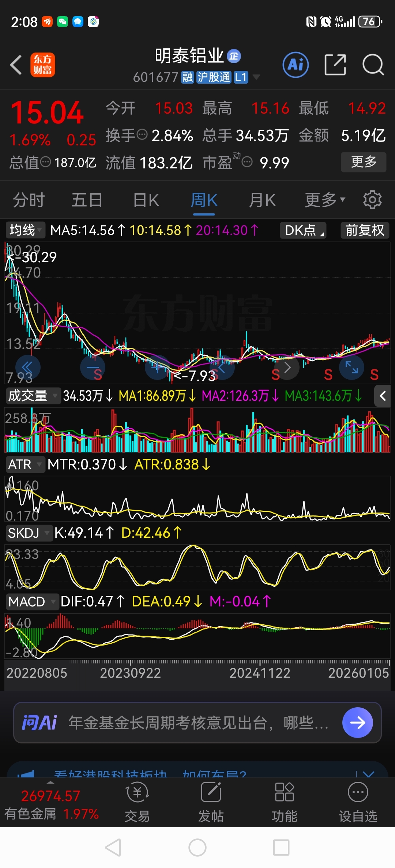Screen dimensions: 395x868
Task: Jump the chart to its earliest bar with the double-left arrow
Action: [28, 367]
